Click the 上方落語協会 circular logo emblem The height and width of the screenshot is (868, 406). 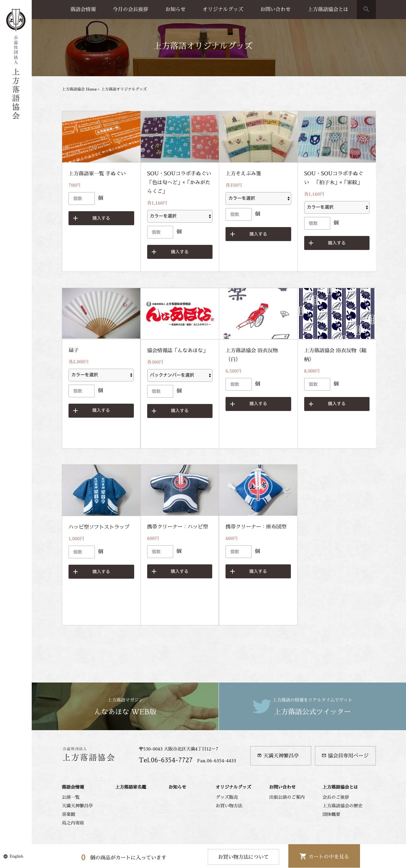pyautogui.click(x=16, y=20)
